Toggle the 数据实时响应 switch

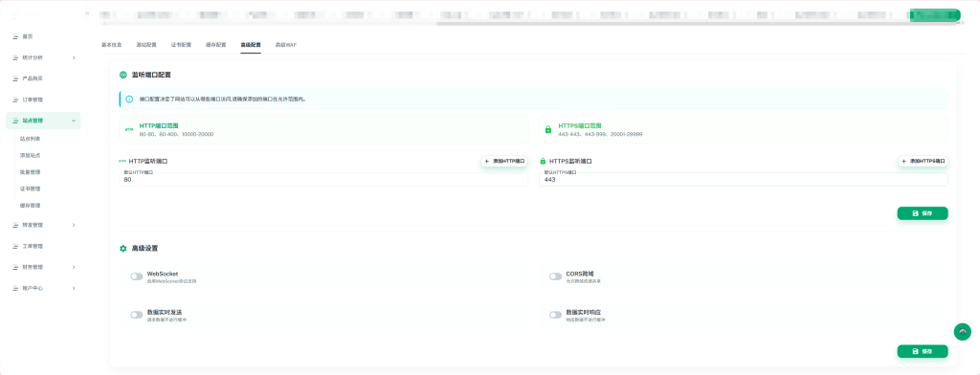click(x=555, y=315)
